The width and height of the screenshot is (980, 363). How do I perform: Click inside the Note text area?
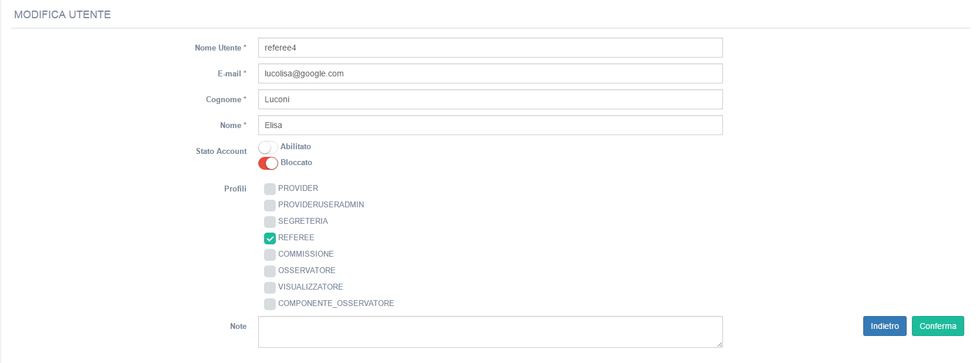coord(490,332)
